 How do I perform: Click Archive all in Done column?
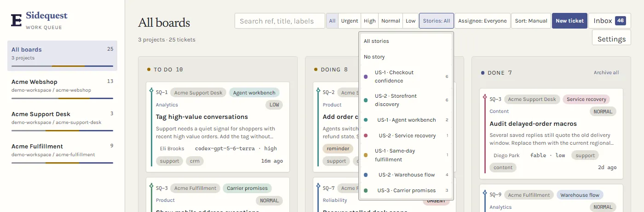(x=606, y=72)
